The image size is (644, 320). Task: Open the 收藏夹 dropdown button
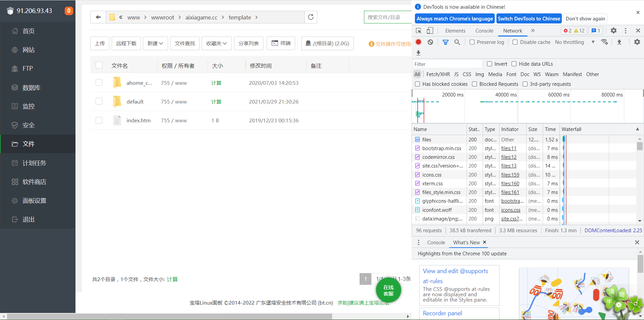216,43
